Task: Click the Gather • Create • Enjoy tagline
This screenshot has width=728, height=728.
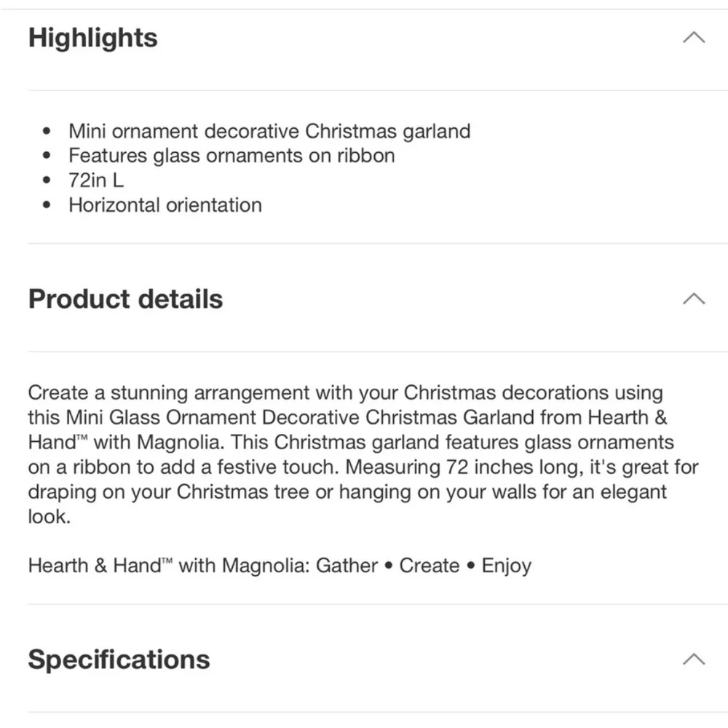Action: pyautogui.click(x=424, y=566)
